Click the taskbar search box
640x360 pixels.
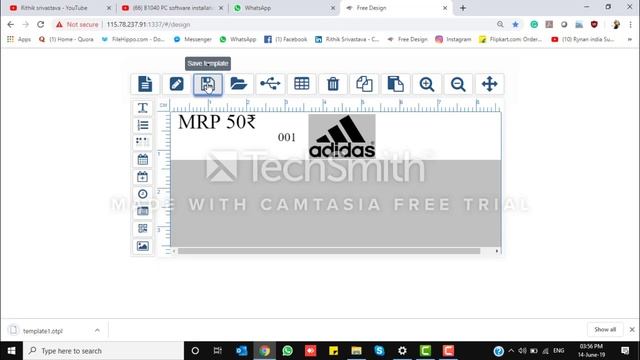104,351
